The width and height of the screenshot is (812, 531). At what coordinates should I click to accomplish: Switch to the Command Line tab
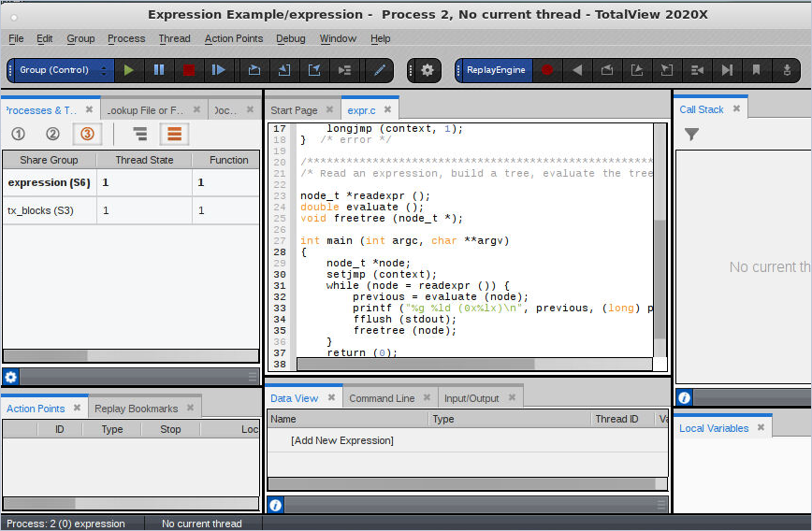coord(382,398)
